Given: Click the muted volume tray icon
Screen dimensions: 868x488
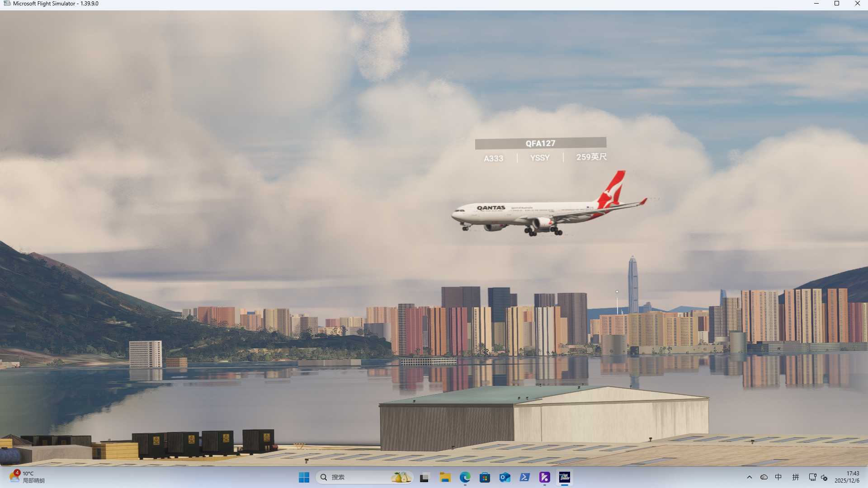Looking at the screenshot, I should coord(824,478).
